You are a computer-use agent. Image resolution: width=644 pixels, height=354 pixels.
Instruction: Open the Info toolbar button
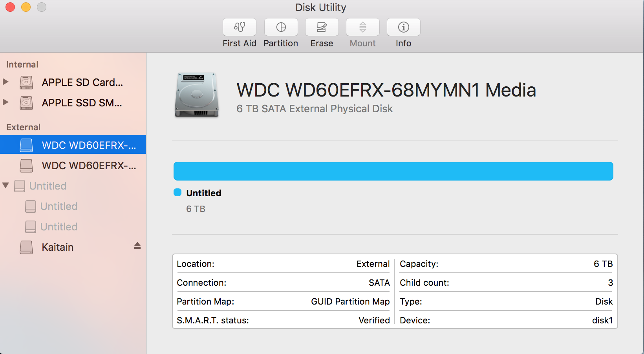coord(404,27)
